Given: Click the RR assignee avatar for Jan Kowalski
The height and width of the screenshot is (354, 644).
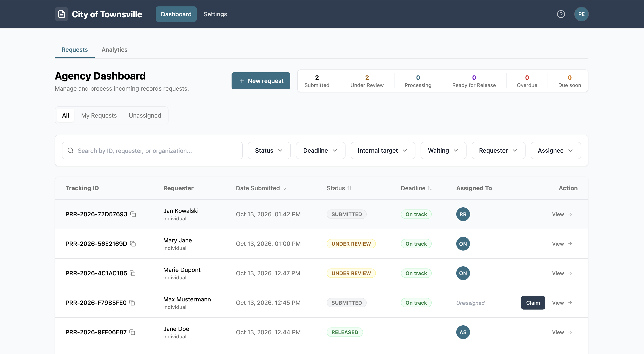Looking at the screenshot, I should pos(463,214).
